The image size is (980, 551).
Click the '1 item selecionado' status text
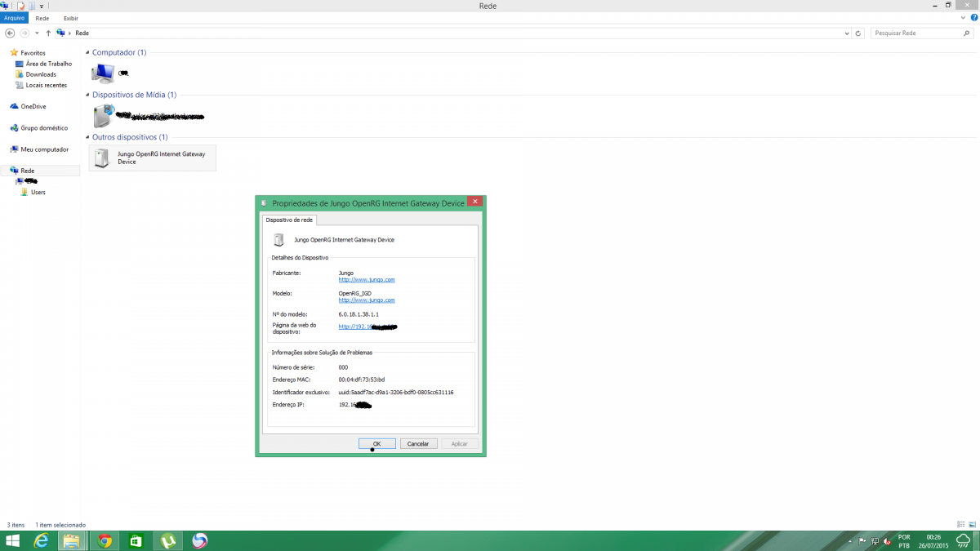pos(60,525)
